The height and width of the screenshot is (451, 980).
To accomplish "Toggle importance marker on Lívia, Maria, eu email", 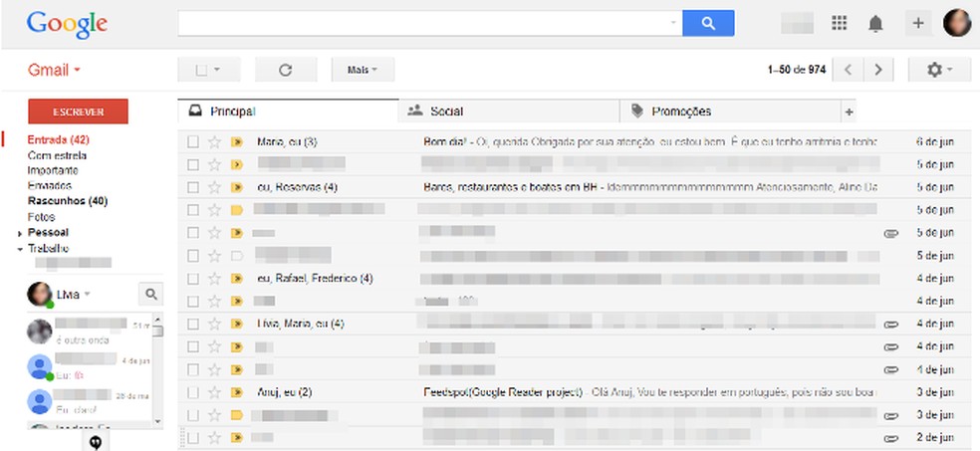I will (236, 325).
